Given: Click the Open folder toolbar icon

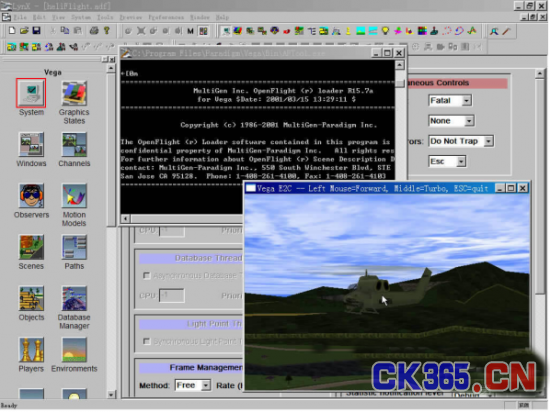Looking at the screenshot, I should (x=24, y=31).
